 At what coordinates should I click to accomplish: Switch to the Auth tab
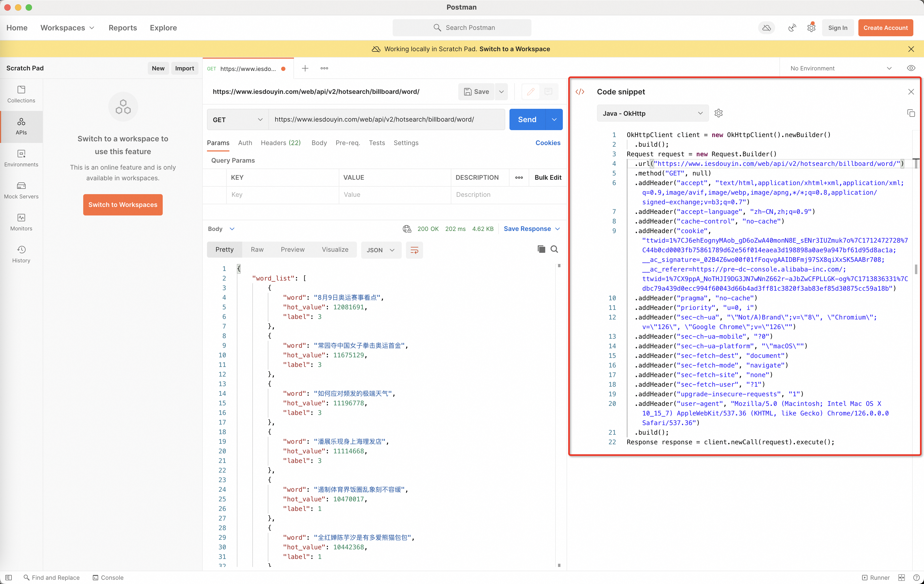245,143
